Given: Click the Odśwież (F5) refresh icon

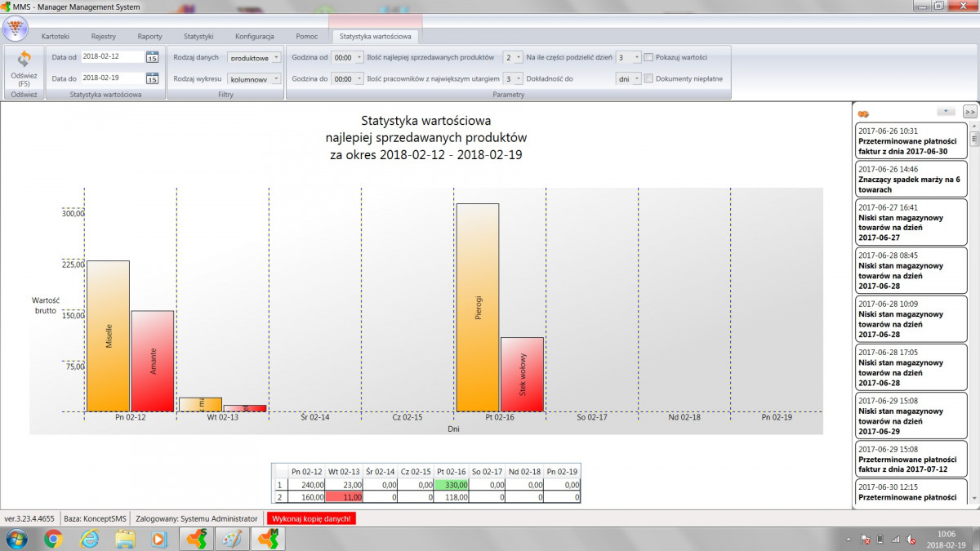Looking at the screenshot, I should point(24,61).
